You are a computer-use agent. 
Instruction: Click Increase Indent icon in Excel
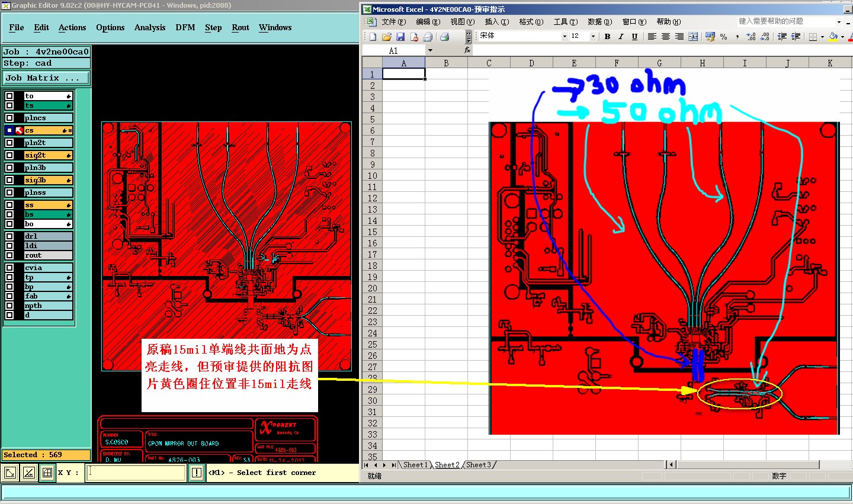796,37
